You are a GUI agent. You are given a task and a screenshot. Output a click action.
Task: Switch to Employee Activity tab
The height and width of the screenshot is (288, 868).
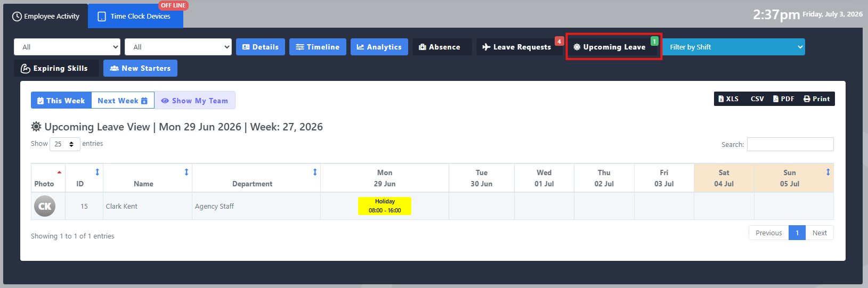(x=46, y=16)
